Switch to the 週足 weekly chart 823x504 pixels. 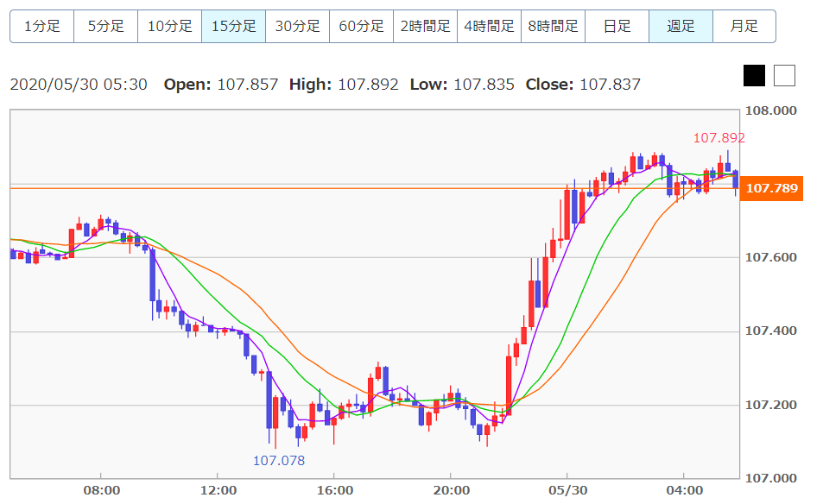[x=681, y=26]
